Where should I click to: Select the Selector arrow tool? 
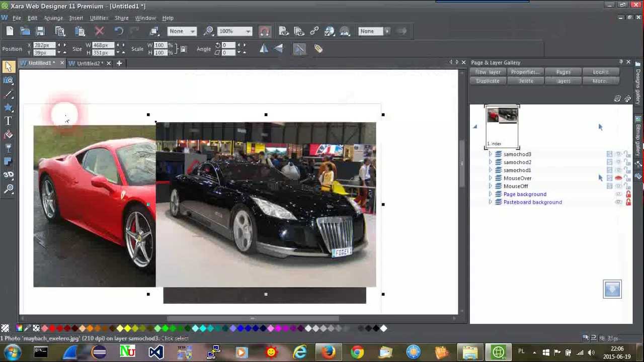click(x=8, y=66)
